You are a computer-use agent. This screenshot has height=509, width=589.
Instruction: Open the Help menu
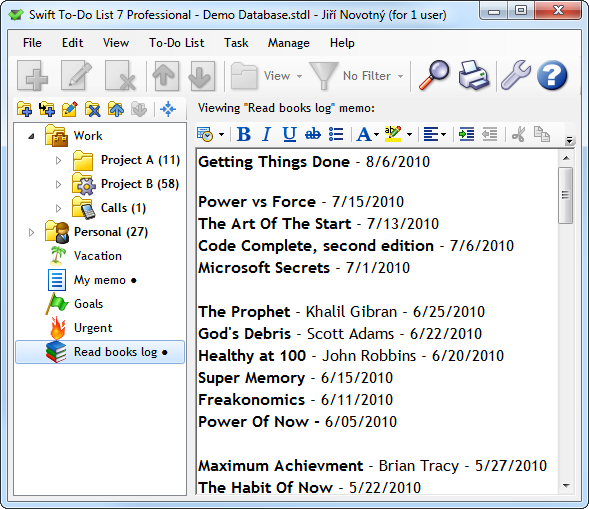click(x=342, y=43)
